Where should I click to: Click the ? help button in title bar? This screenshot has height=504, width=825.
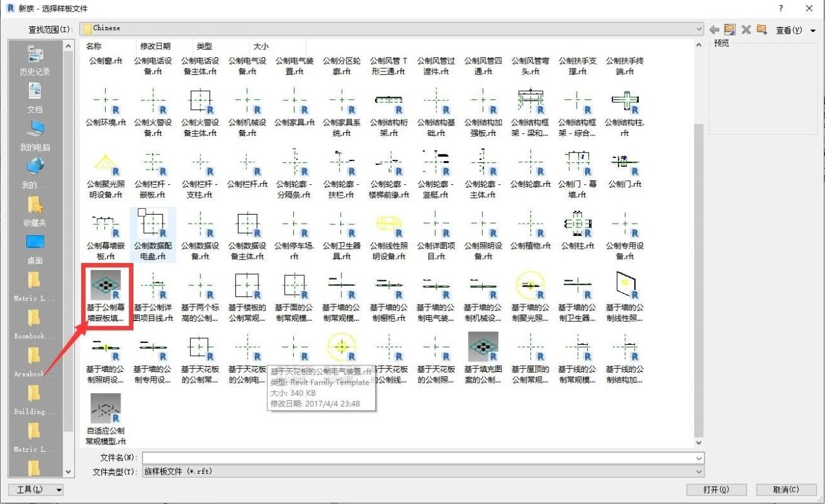[x=781, y=8]
